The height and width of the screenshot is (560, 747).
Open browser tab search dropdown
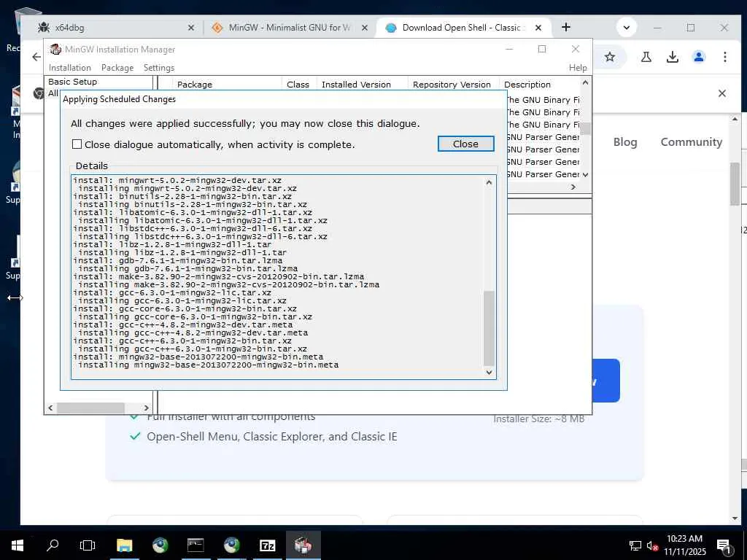[627, 28]
